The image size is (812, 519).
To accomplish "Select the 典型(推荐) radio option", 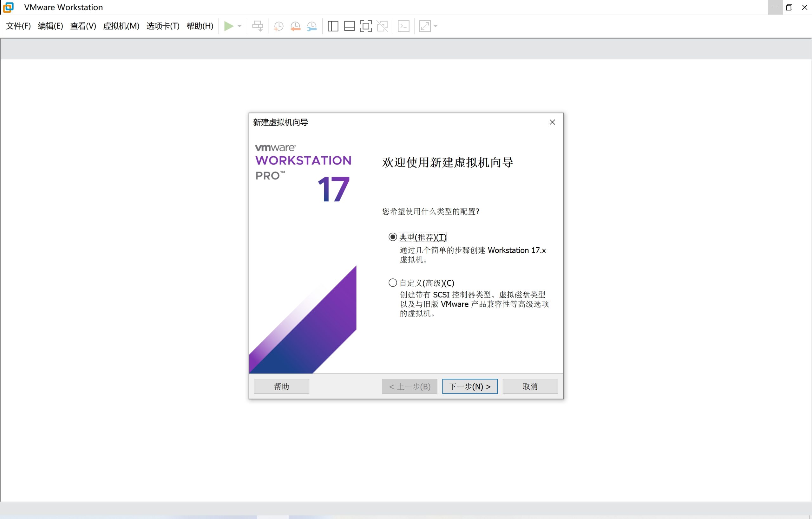I will tap(417, 237).
